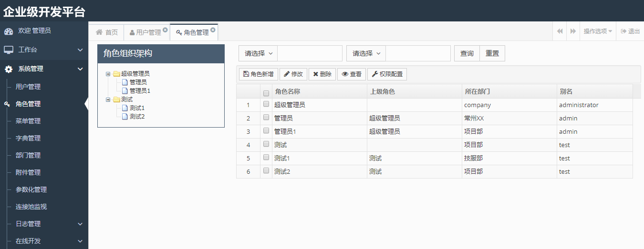Click the second search input field
This screenshot has height=249, width=644.
coord(418,53)
